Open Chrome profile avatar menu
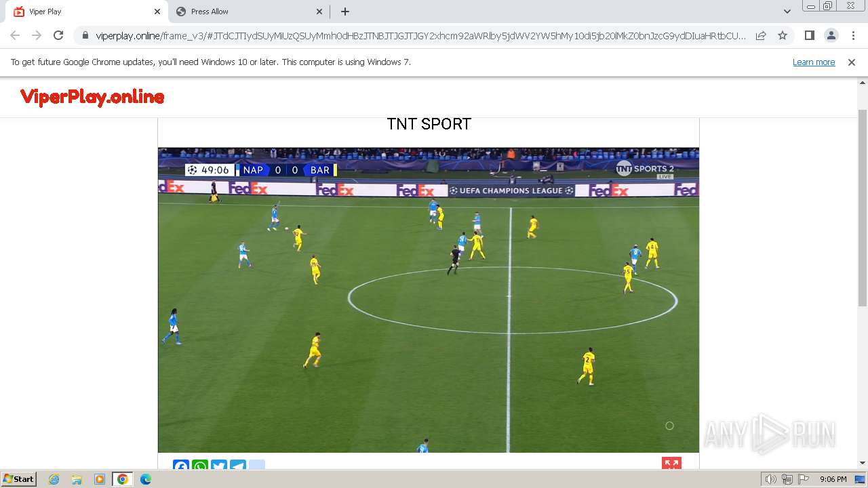The image size is (868, 488). (x=831, y=35)
